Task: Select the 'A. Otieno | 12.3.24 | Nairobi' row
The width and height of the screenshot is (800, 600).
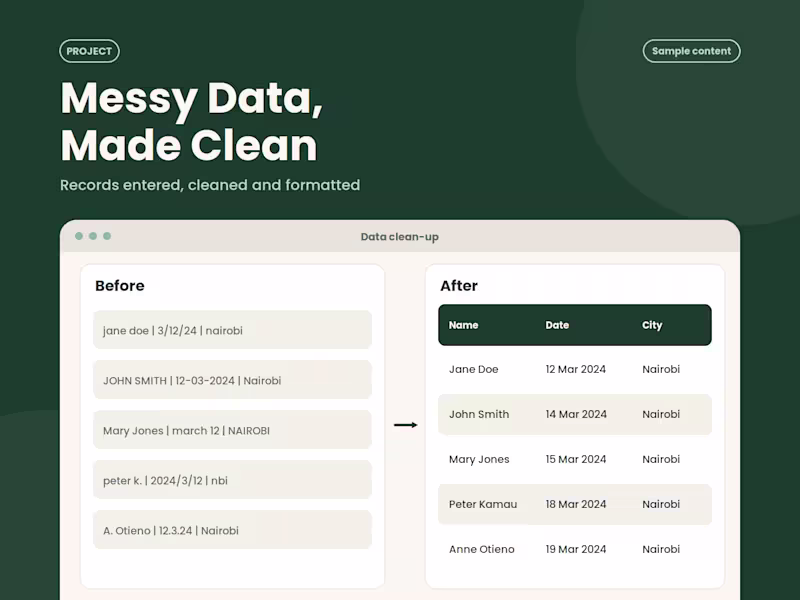Action: (232, 530)
